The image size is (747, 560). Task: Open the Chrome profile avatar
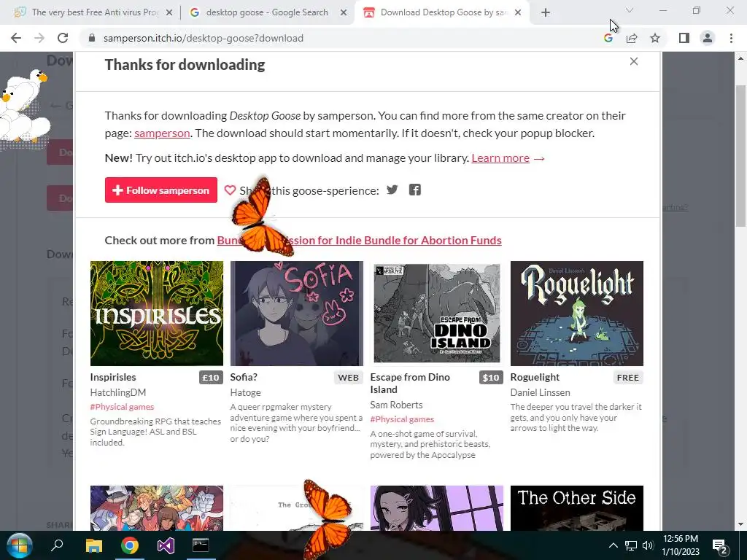click(x=708, y=38)
